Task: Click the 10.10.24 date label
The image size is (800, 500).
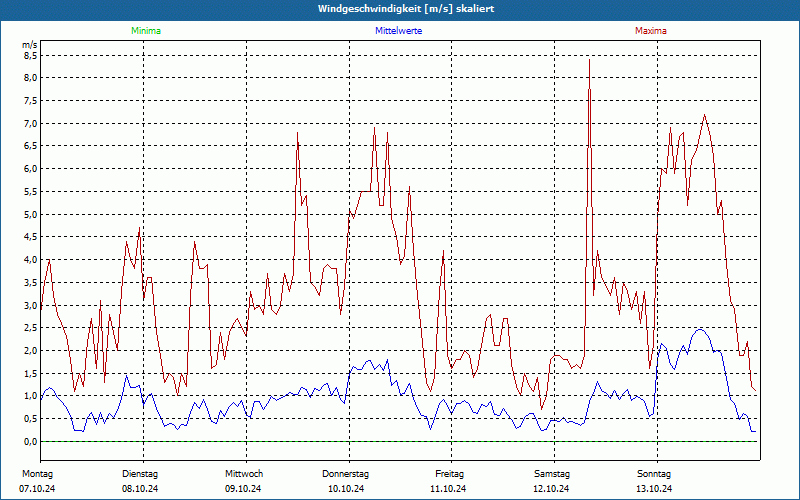Action: [x=346, y=489]
